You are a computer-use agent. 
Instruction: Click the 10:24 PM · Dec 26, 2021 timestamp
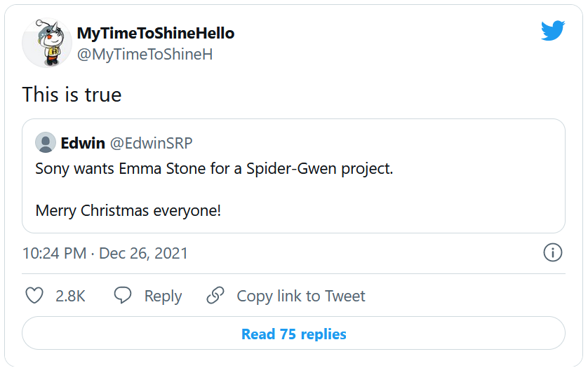coord(105,253)
